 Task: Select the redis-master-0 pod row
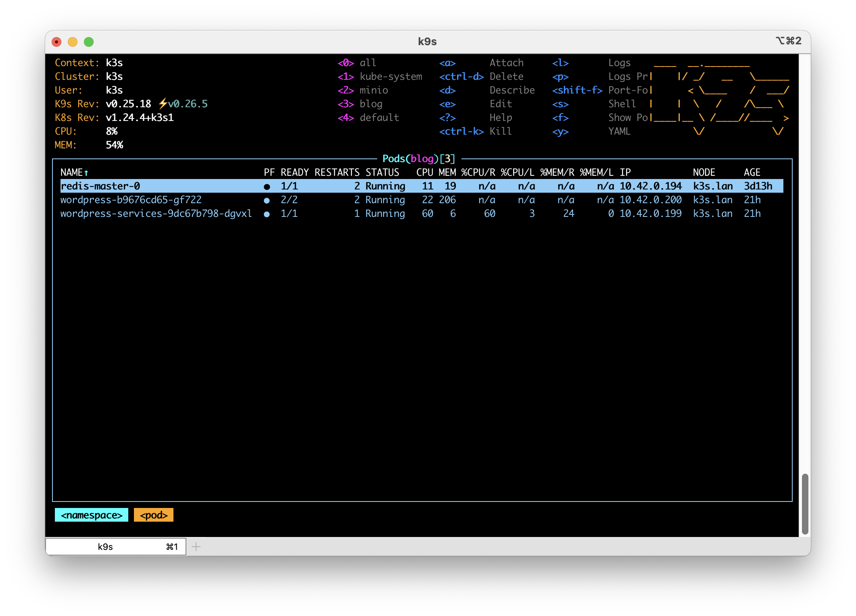422,186
